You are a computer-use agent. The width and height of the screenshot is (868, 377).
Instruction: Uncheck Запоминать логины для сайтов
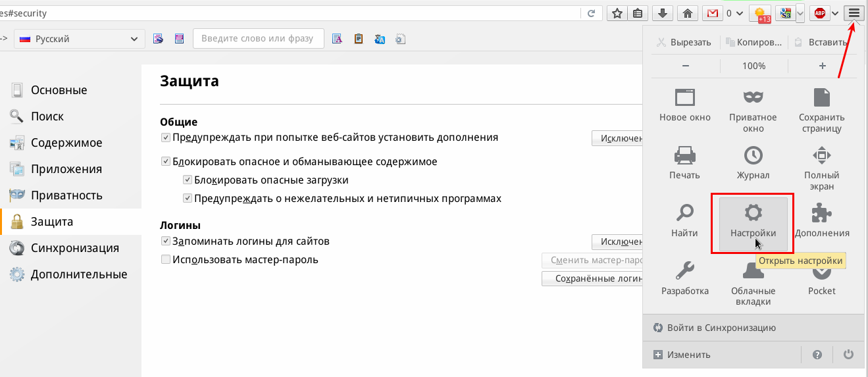point(166,241)
